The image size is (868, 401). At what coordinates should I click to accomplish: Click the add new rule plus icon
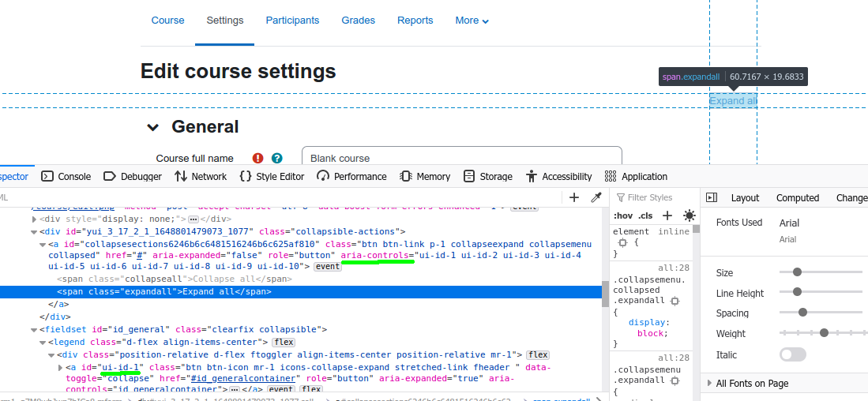click(667, 215)
